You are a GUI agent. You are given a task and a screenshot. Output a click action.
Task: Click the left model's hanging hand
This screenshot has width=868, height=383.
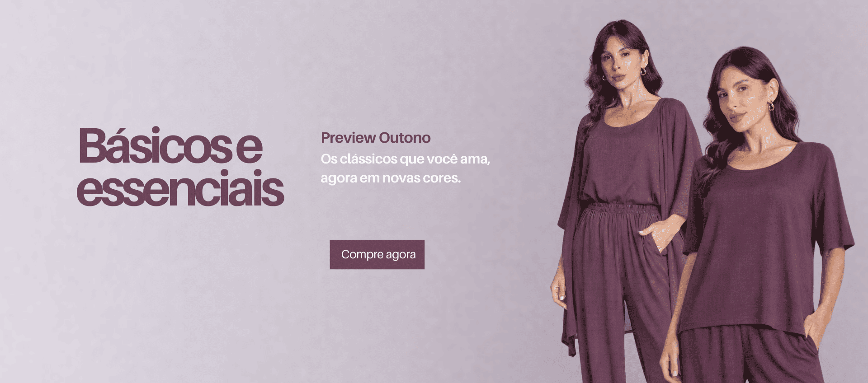559,289
